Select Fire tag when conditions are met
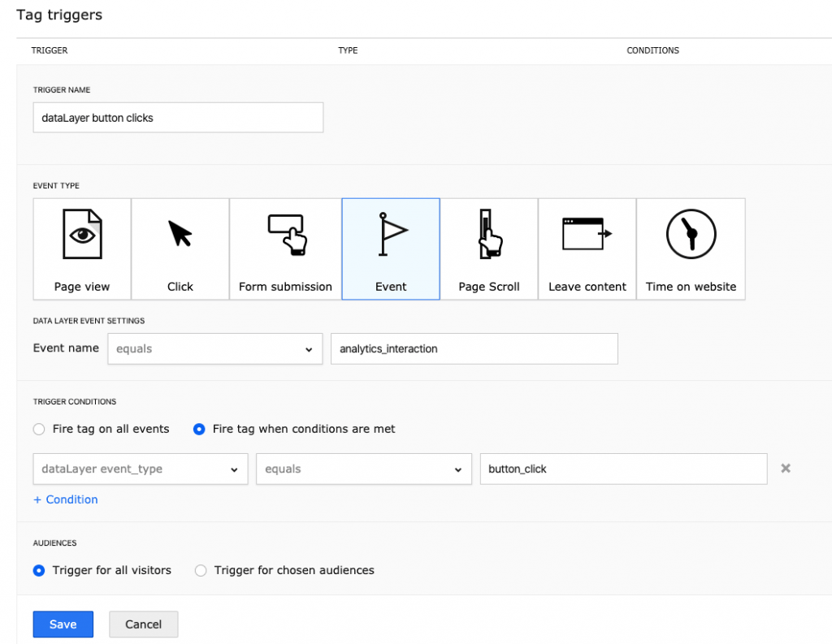This screenshot has height=644, width=832. coord(198,429)
